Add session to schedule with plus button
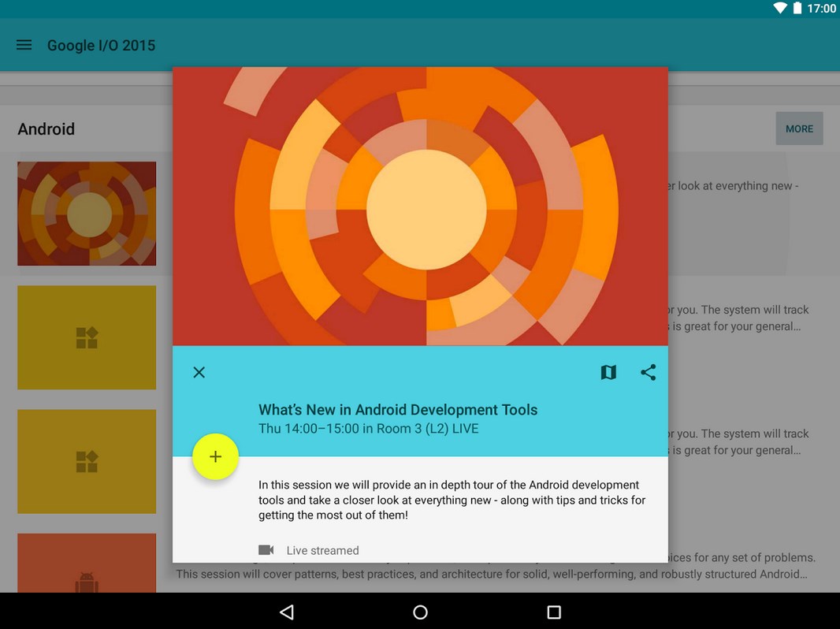Image resolution: width=840 pixels, height=629 pixels. tap(215, 456)
